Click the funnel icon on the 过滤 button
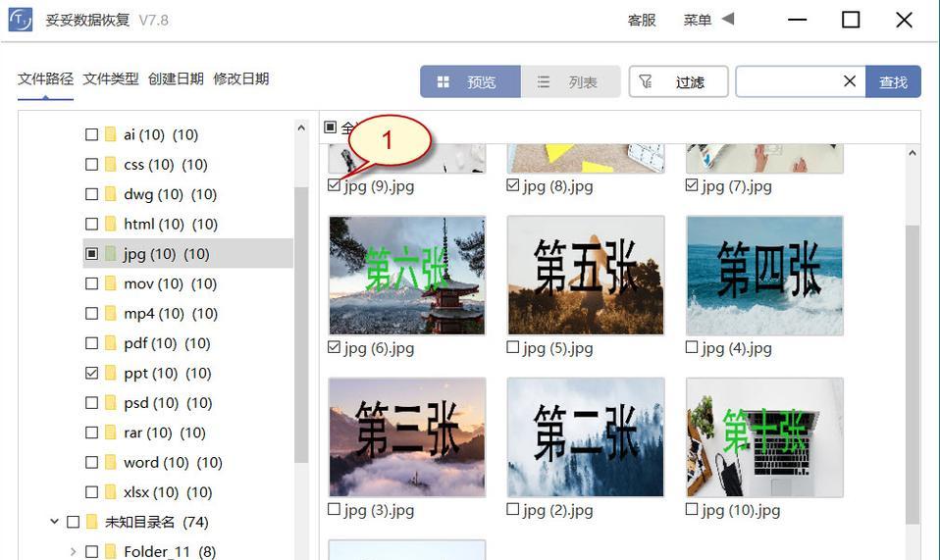Image resolution: width=940 pixels, height=560 pixels. coord(646,81)
